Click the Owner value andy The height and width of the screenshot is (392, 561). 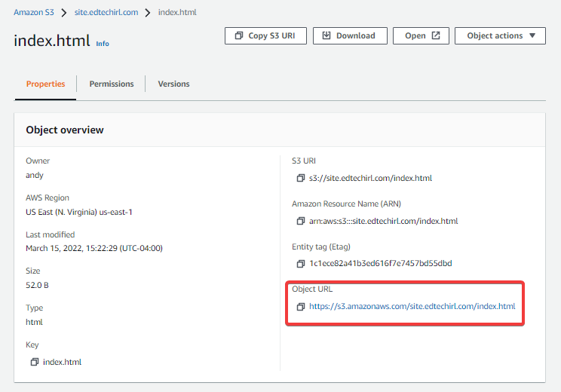(x=35, y=175)
